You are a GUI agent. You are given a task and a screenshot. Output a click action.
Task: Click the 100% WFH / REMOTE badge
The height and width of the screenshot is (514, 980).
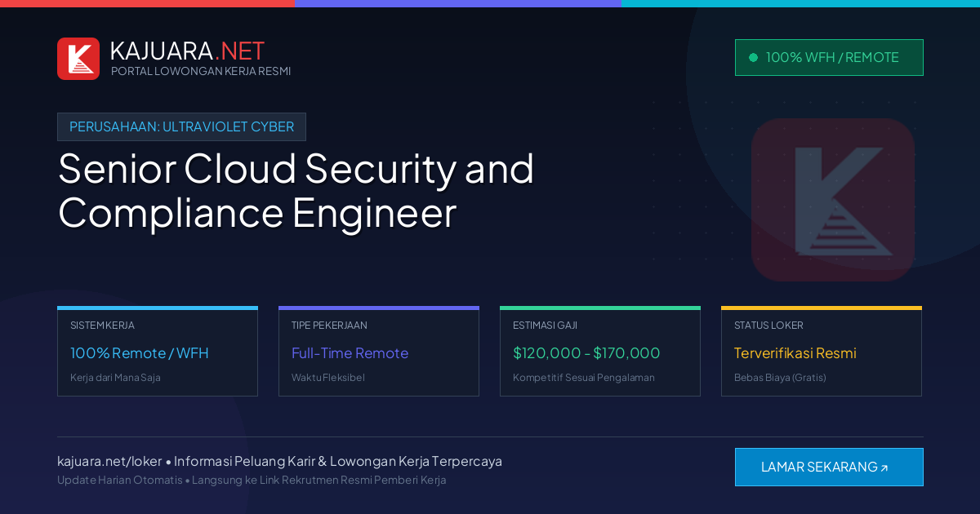point(829,57)
